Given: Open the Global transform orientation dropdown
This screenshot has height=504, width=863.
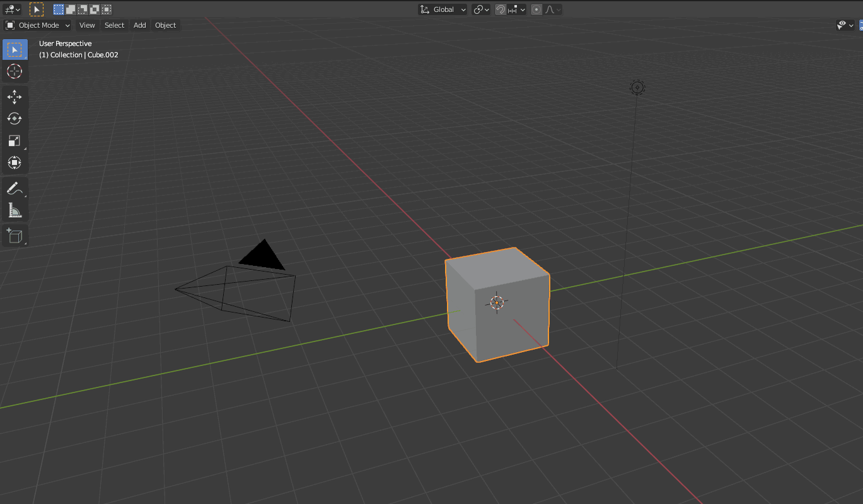Looking at the screenshot, I should click(x=442, y=9).
